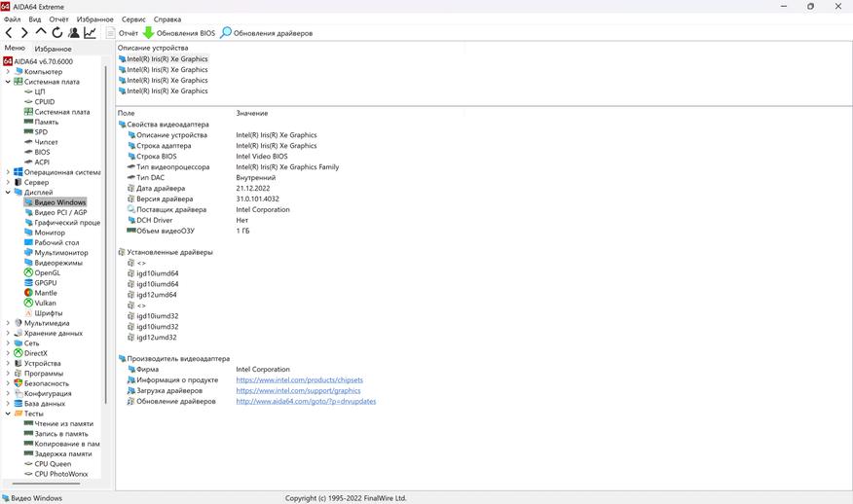The width and height of the screenshot is (853, 504).
Task: Expand the Сервер tree node
Action: [8, 182]
